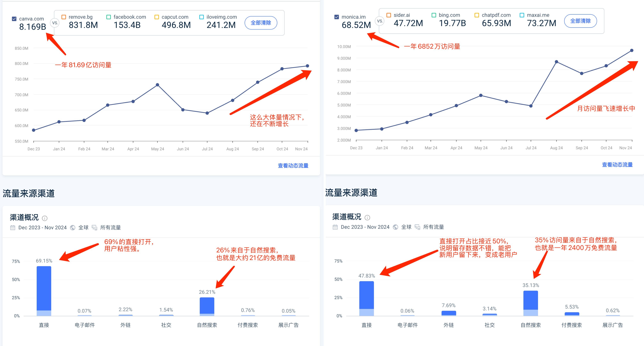Toggle the monica.im checkbox
This screenshot has width=644, height=346.
337,17
